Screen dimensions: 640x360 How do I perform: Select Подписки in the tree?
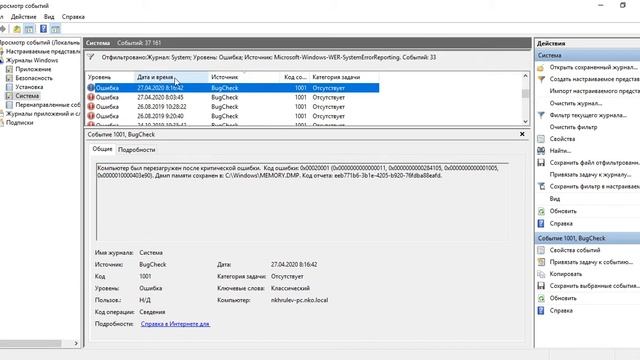[x=19, y=122]
